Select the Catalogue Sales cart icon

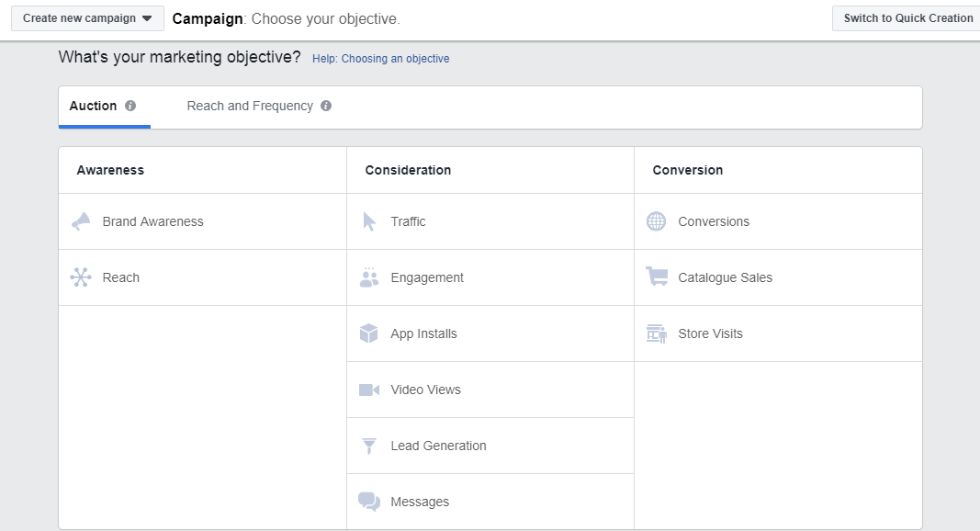(x=656, y=277)
